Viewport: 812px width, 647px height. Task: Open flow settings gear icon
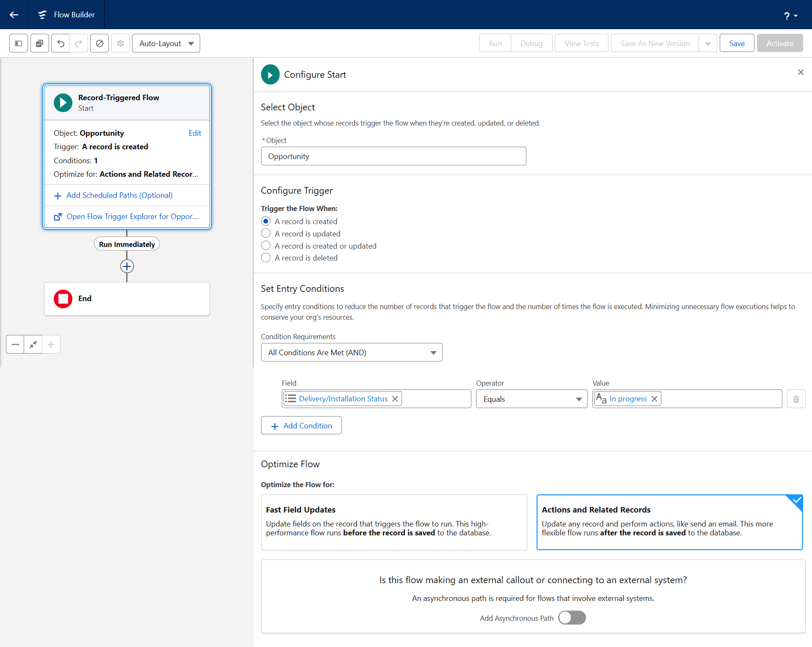121,43
